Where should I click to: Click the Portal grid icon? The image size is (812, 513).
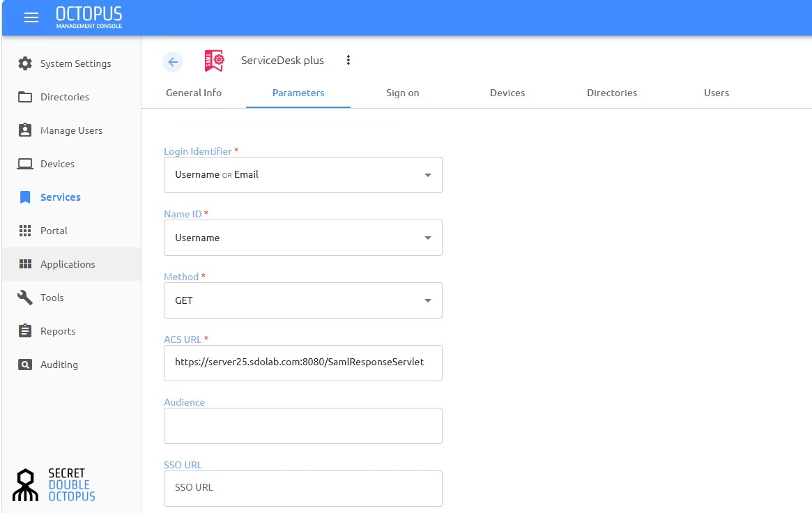(x=25, y=231)
